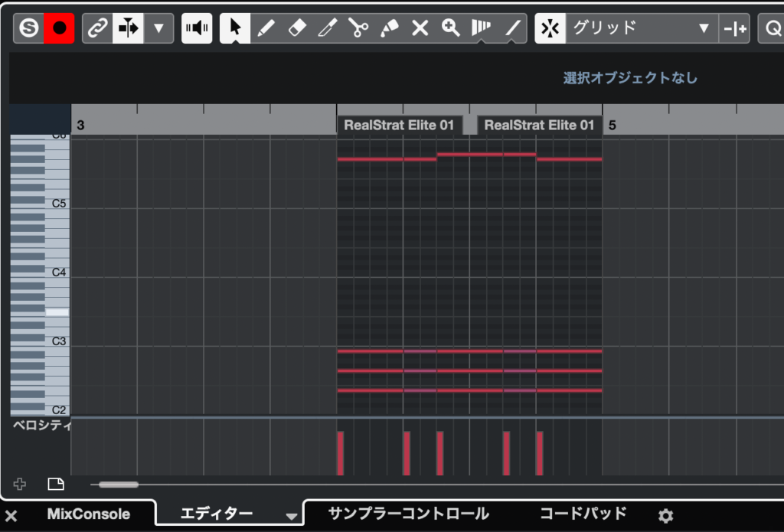Open the エディター tab dropdown arrow
This screenshot has width=784, height=532.
[x=291, y=516]
